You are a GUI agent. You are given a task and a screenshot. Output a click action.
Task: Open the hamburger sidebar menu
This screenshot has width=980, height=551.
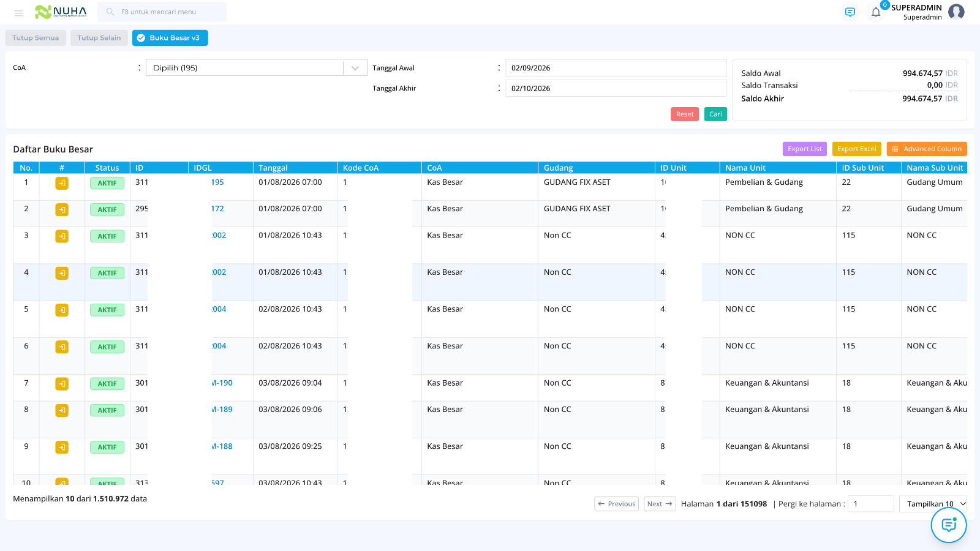(19, 13)
